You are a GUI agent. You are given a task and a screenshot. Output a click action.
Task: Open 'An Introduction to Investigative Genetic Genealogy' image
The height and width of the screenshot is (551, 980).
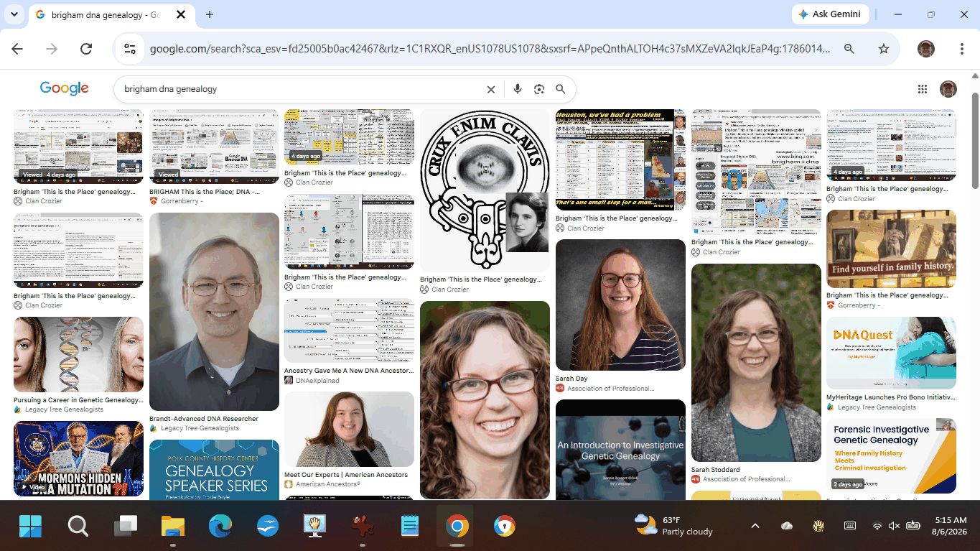click(620, 450)
